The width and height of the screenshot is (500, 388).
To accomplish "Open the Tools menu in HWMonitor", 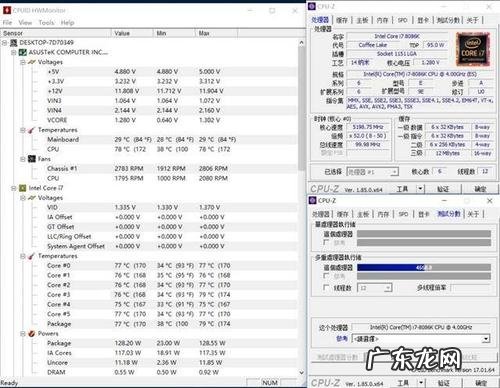I will click(x=46, y=23).
